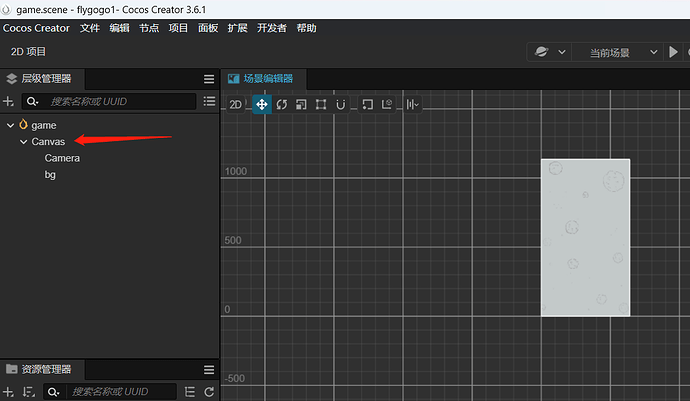690x401 pixels.
Task: Toggle the pivot/center gizmo mode icon
Action: [x=367, y=104]
